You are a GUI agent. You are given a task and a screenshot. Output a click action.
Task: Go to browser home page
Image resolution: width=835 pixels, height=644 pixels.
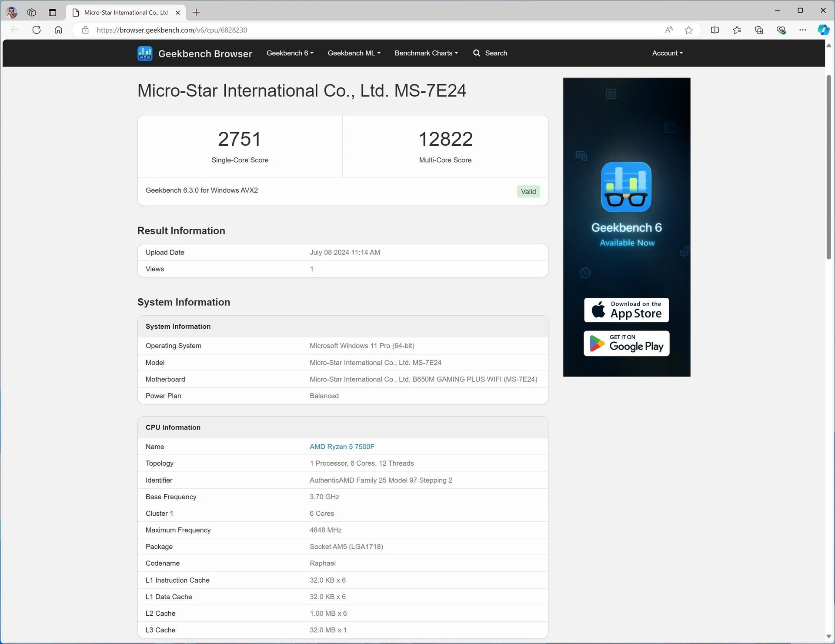coord(58,30)
